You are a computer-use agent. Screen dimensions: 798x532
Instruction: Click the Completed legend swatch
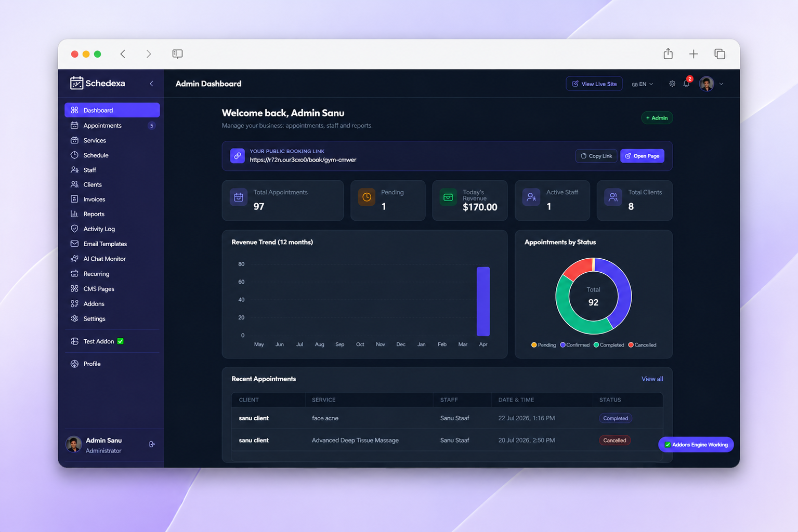click(596, 345)
